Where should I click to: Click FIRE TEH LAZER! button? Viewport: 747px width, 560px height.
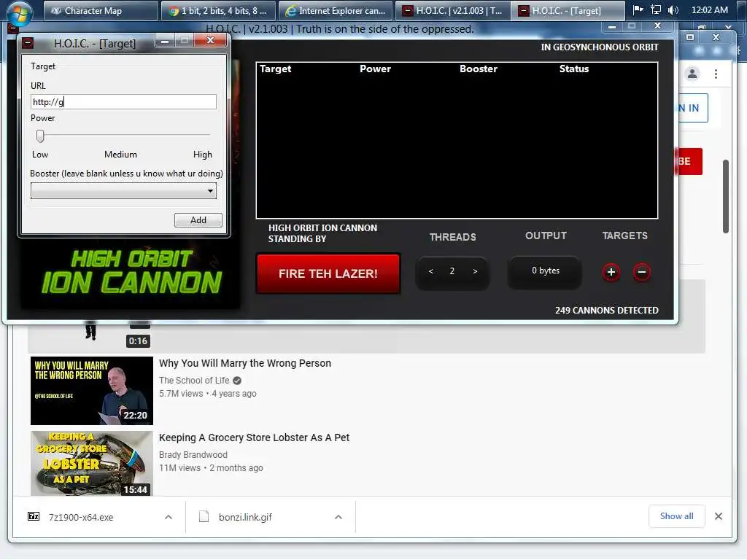(328, 273)
